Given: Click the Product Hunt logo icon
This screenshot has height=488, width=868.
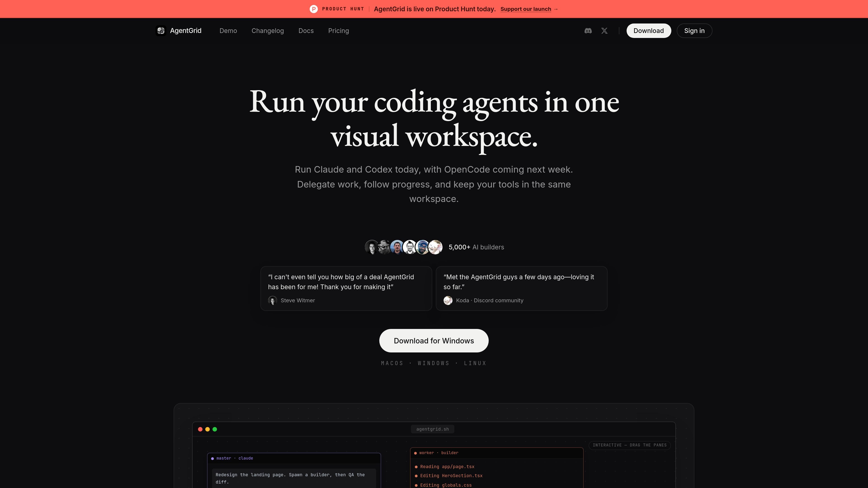Looking at the screenshot, I should pyautogui.click(x=314, y=9).
